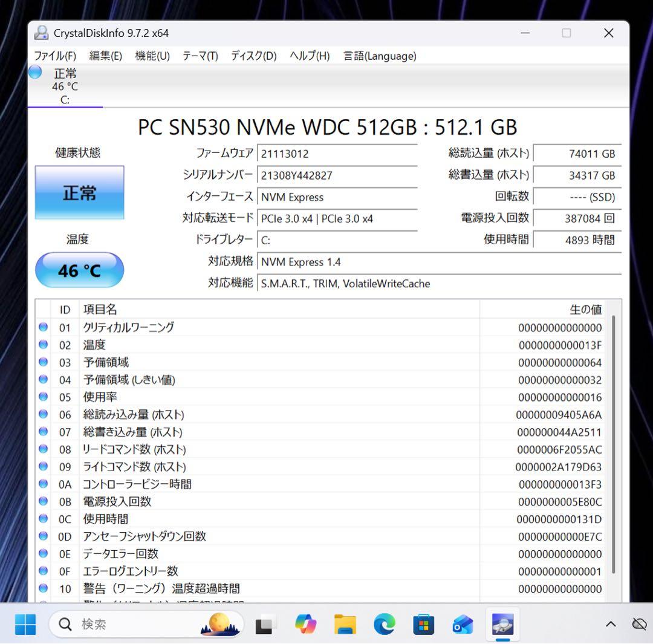This screenshot has height=644, width=653.
Task: Open the 言語(Language) menu
Action: tap(378, 56)
